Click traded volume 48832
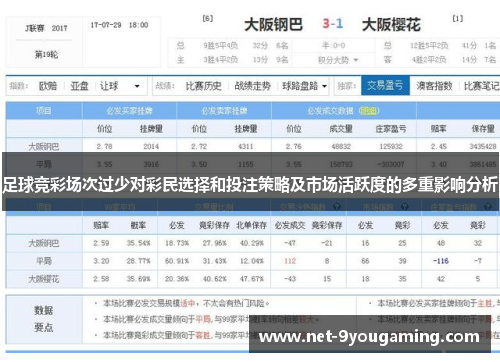500x362 pixels. point(341,146)
